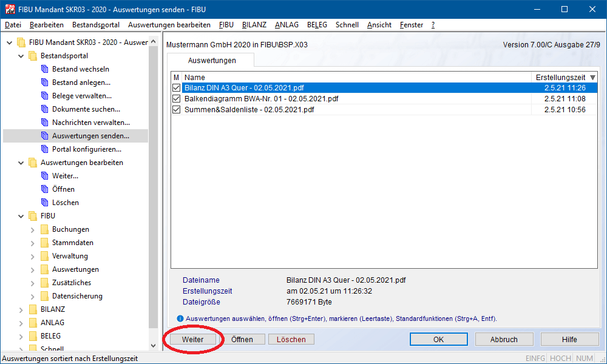Click the Erstellungszeit column sort arrow
Screen dimensions: 607x364
592,78
